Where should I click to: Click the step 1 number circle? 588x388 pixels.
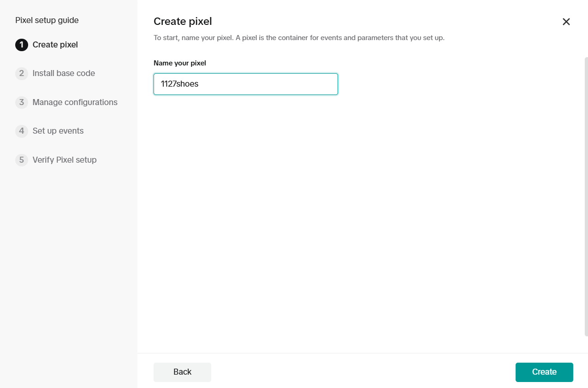click(21, 45)
